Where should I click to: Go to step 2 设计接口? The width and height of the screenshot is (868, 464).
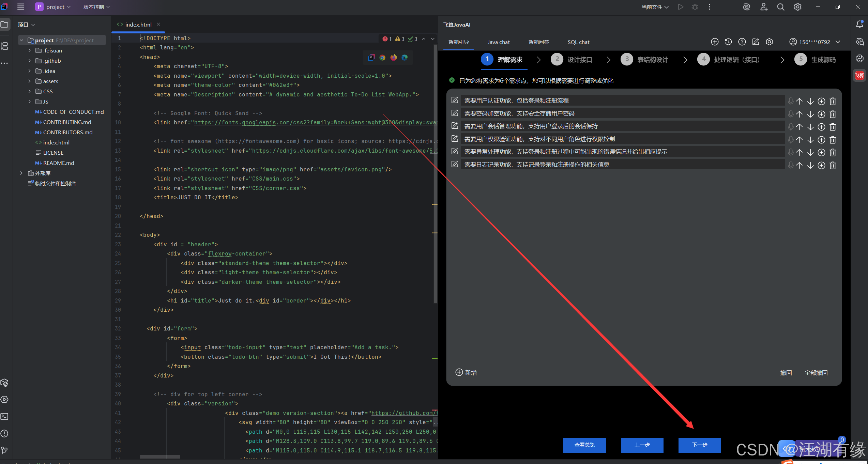572,60
